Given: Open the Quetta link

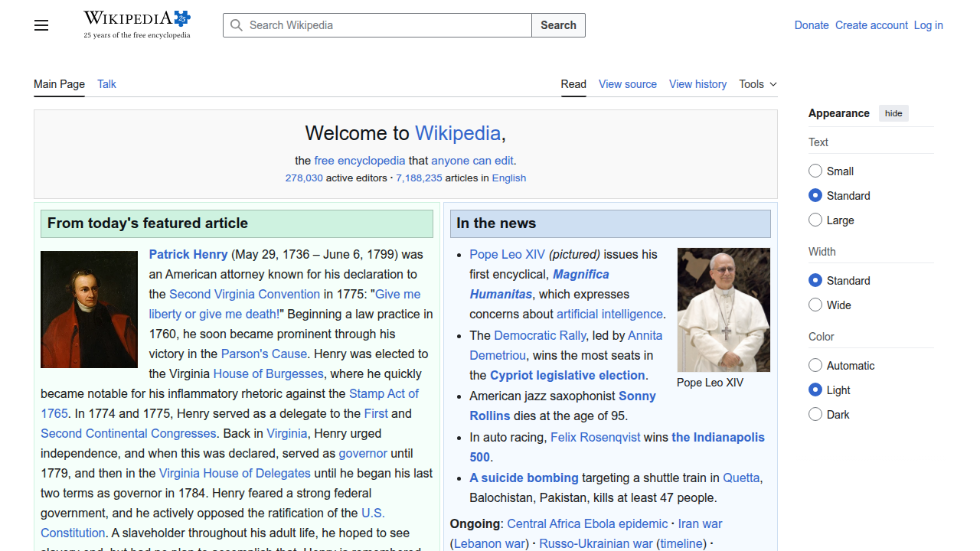Looking at the screenshot, I should pyautogui.click(x=741, y=478).
